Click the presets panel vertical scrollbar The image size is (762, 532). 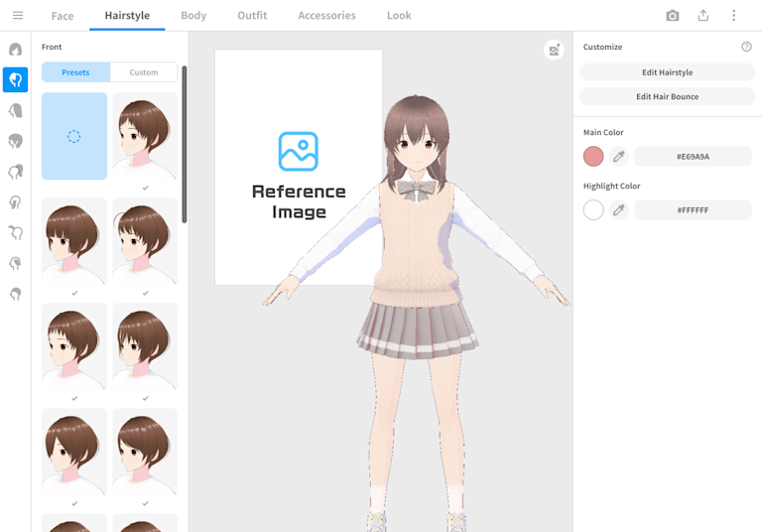pos(185,145)
